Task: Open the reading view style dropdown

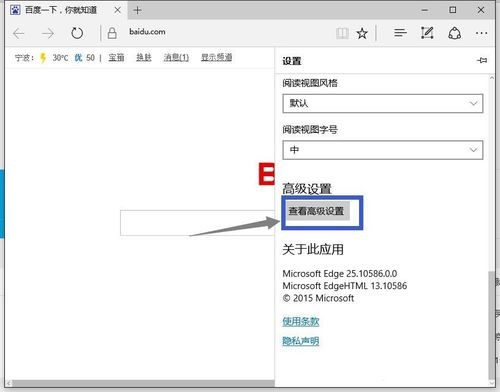Action: tap(383, 103)
